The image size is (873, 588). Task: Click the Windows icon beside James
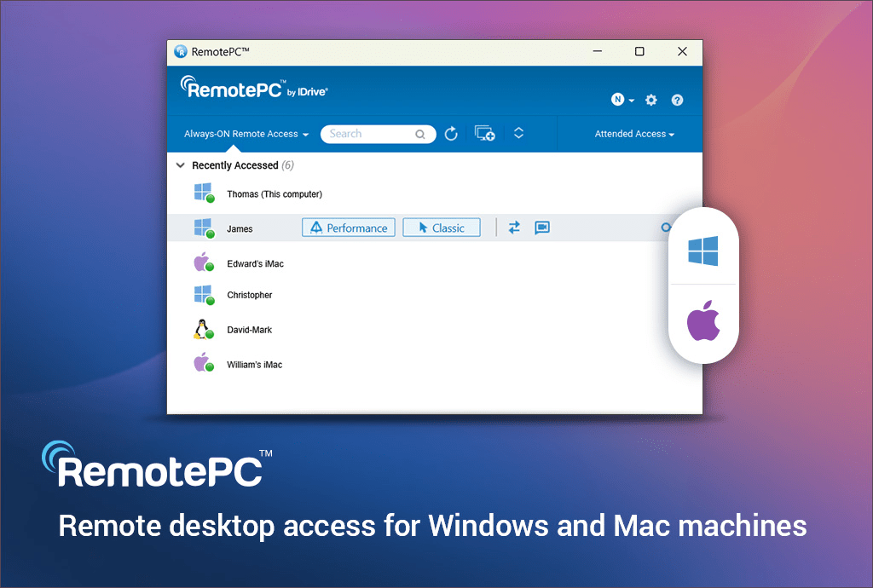coord(204,228)
